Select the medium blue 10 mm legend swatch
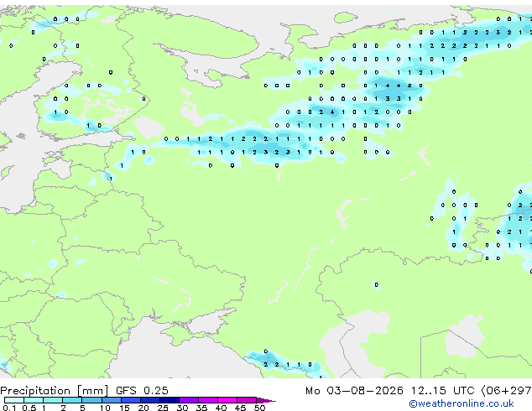The image size is (532, 411). (111, 400)
